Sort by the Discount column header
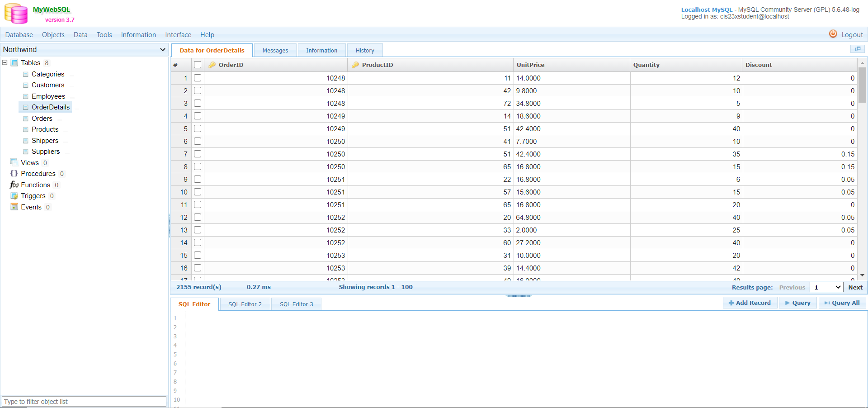Image resolution: width=868 pixels, height=408 pixels. 800,65
